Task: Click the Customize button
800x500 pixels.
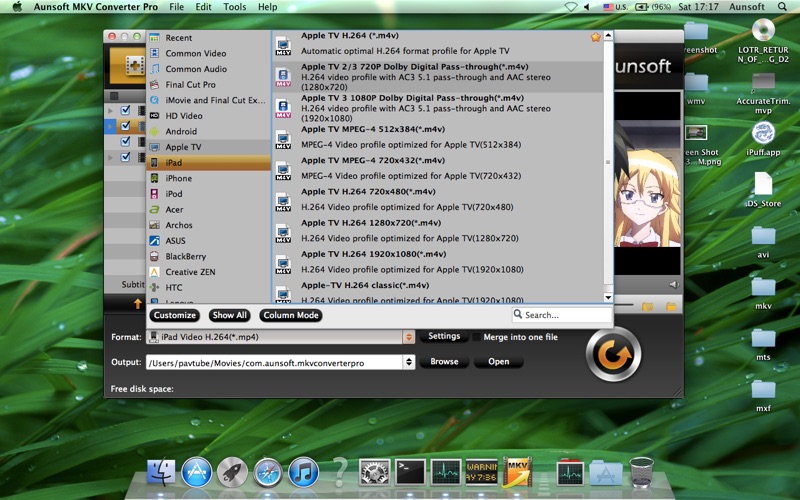Action: click(x=174, y=315)
